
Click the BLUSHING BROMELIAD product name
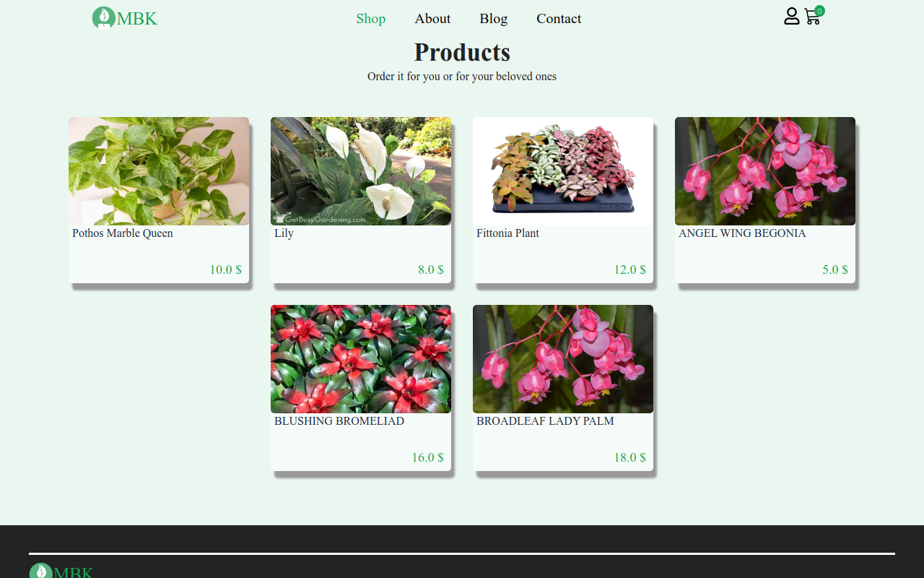(339, 421)
